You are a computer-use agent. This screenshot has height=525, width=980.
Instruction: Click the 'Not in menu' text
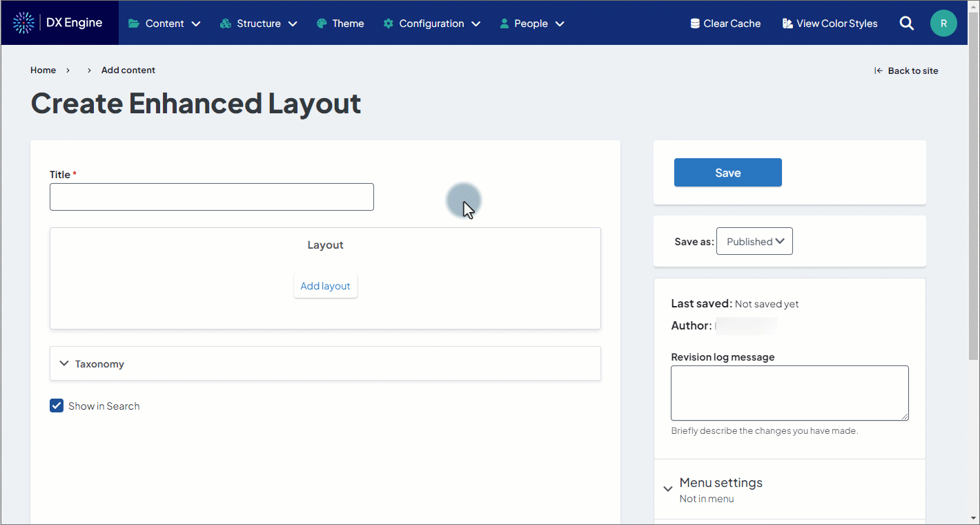tap(707, 499)
